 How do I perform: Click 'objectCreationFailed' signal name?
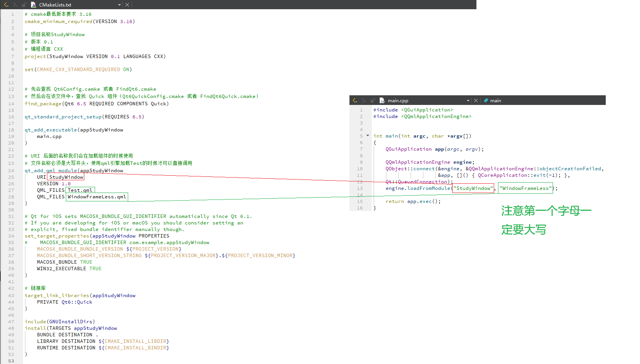point(570,169)
